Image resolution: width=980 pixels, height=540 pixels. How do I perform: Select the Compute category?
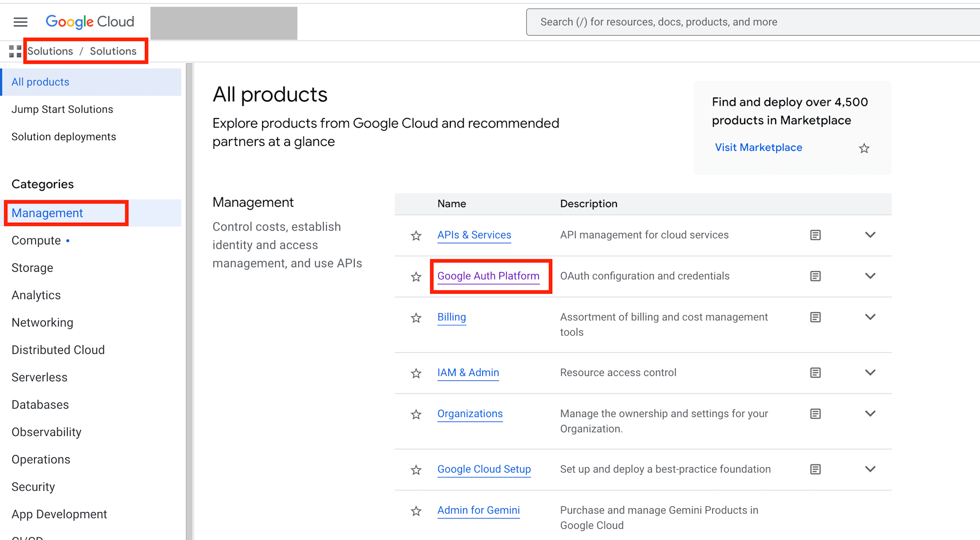pos(36,241)
